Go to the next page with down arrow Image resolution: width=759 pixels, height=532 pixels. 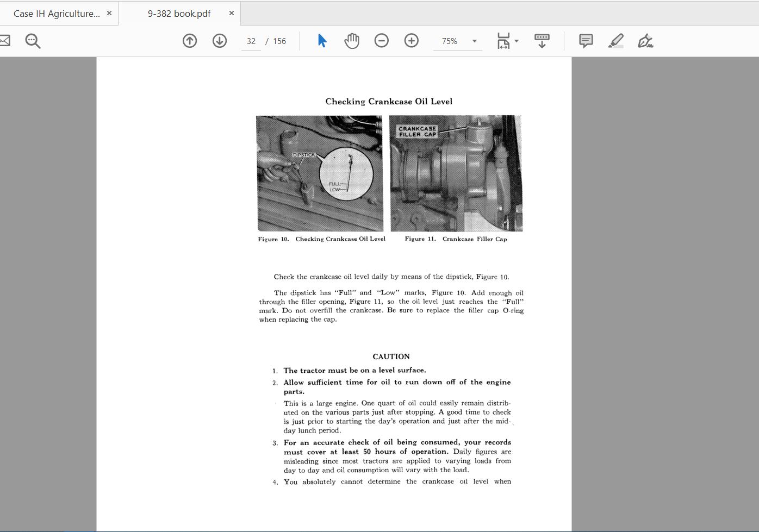click(220, 41)
